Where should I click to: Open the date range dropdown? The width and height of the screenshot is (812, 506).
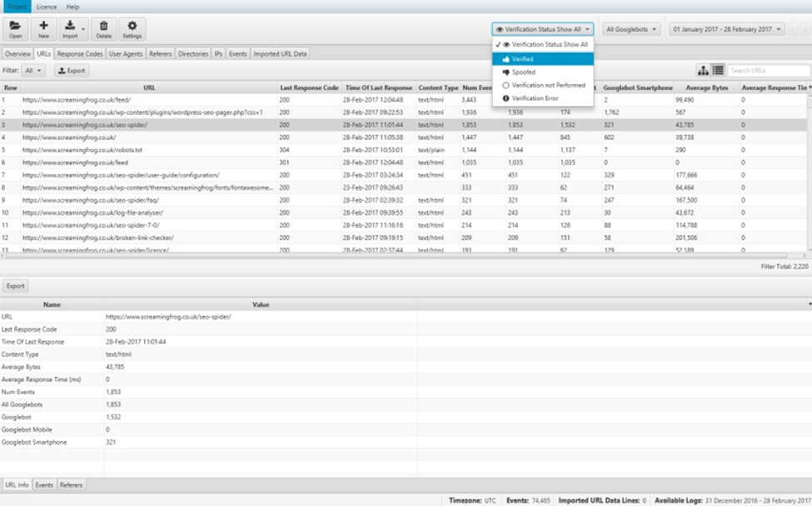pos(727,29)
